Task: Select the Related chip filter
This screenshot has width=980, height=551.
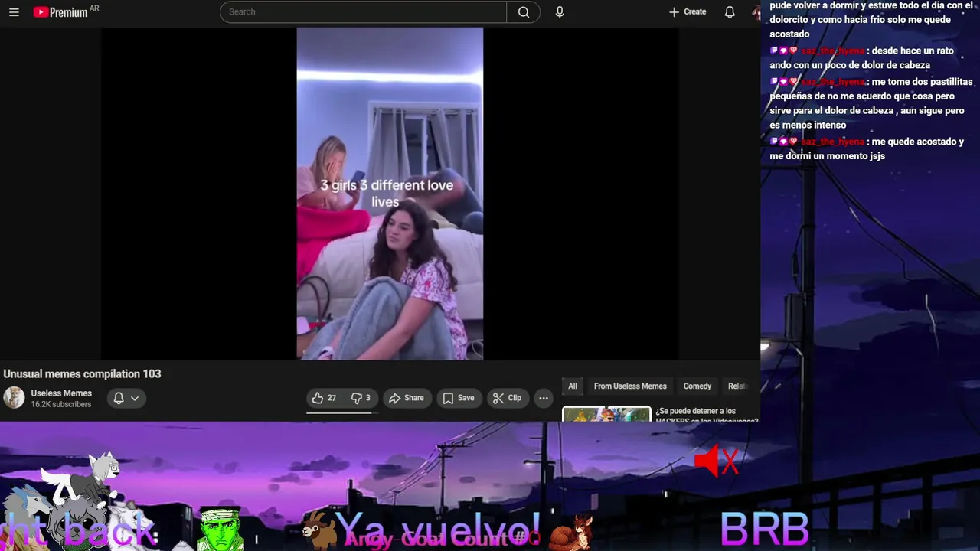Action: [738, 386]
